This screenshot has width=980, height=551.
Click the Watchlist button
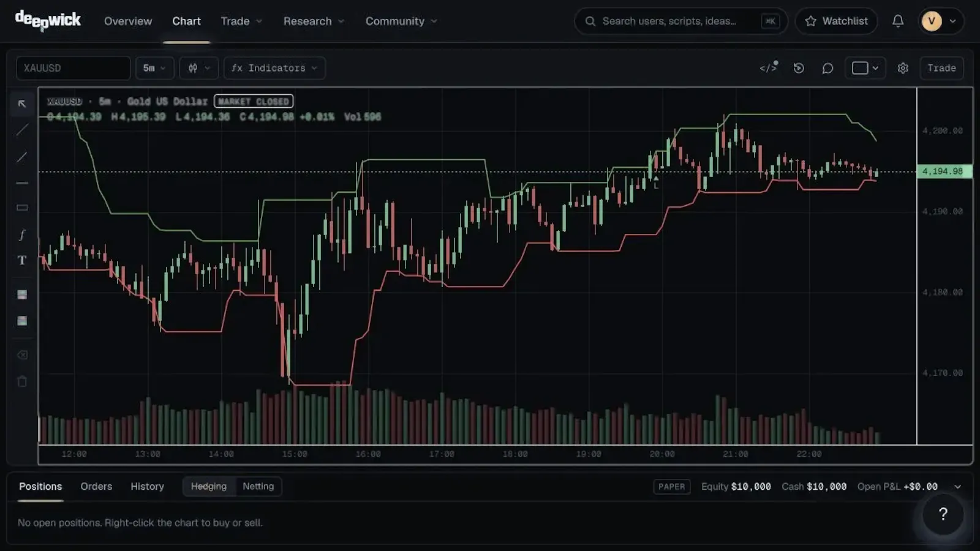click(837, 21)
